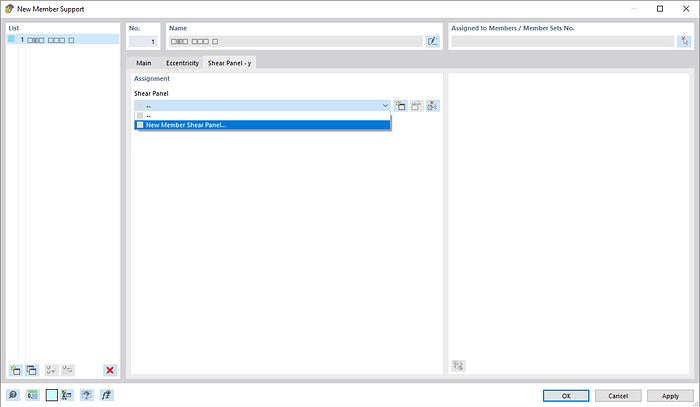
Task: Choose the '--' empty option in dropdown list
Action: coord(149,116)
